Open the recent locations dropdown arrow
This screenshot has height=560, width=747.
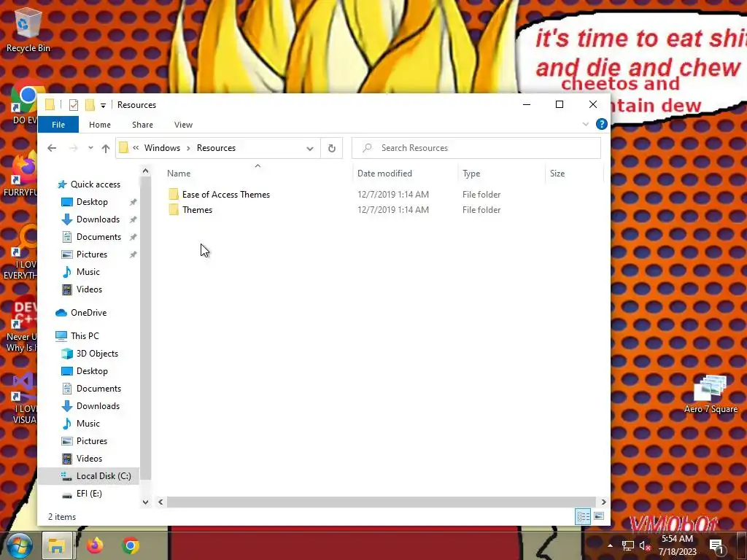click(90, 148)
